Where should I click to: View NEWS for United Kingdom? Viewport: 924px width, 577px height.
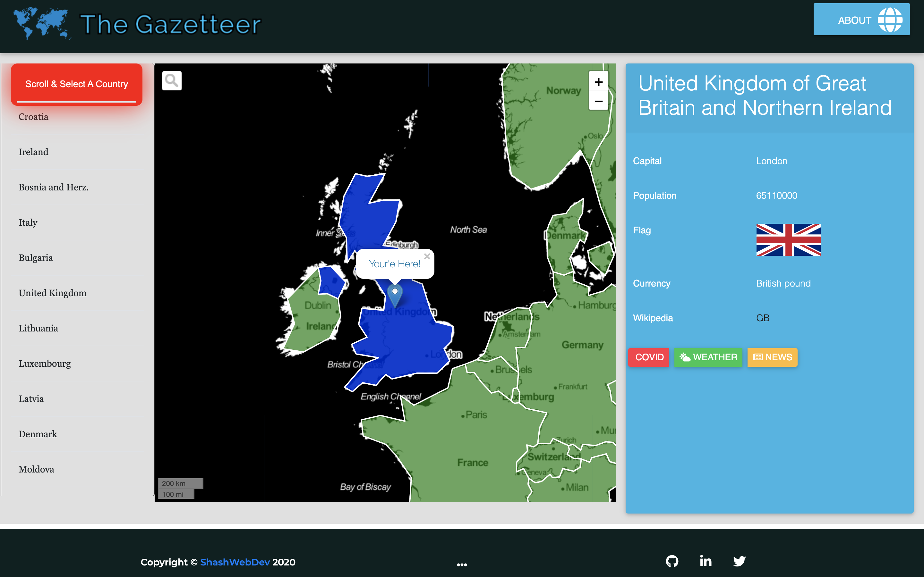771,357
